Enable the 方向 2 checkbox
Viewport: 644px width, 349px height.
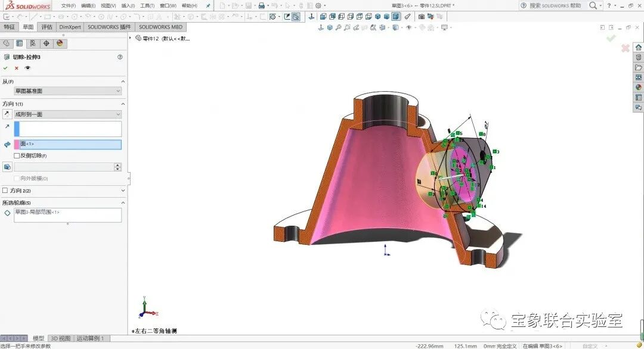[5, 191]
